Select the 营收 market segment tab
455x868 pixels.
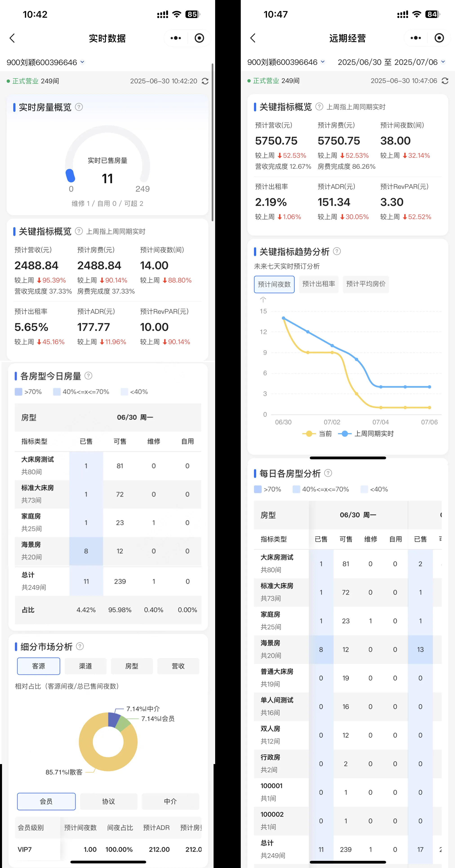(178, 666)
